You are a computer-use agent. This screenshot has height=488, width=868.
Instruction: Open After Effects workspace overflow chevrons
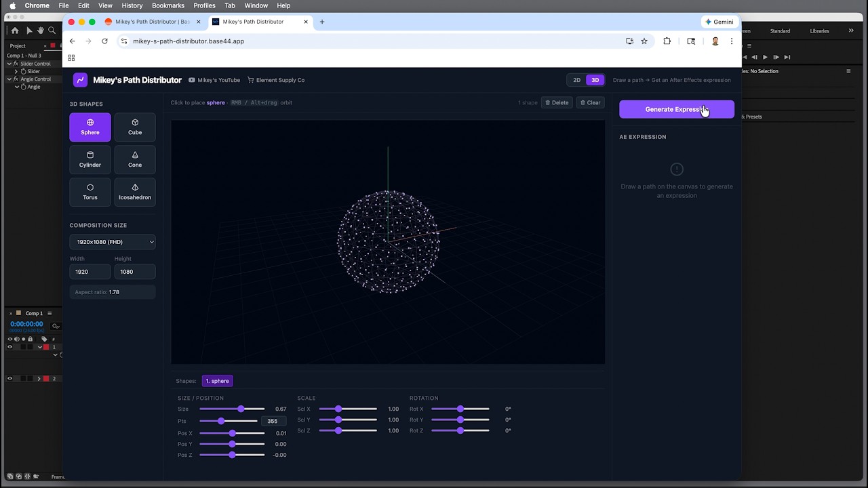(851, 30)
